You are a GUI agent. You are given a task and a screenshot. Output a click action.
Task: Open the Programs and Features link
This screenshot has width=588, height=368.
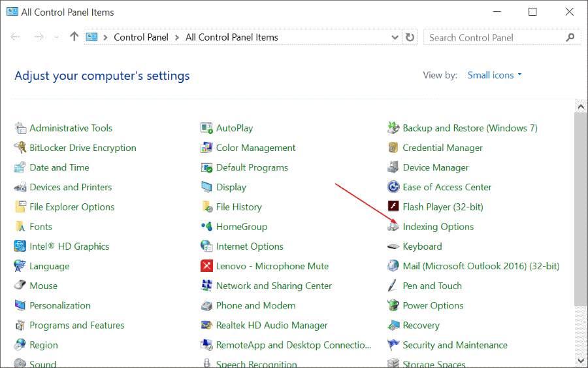(77, 326)
